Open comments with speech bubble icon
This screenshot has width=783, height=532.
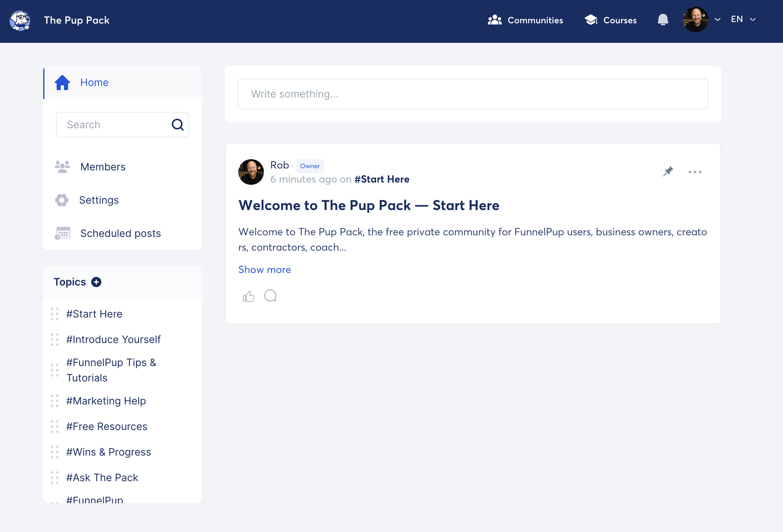click(x=270, y=296)
